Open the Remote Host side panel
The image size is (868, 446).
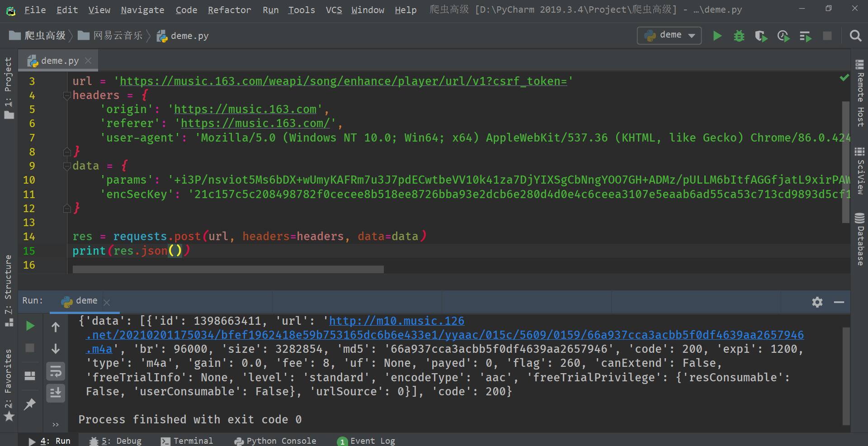860,93
